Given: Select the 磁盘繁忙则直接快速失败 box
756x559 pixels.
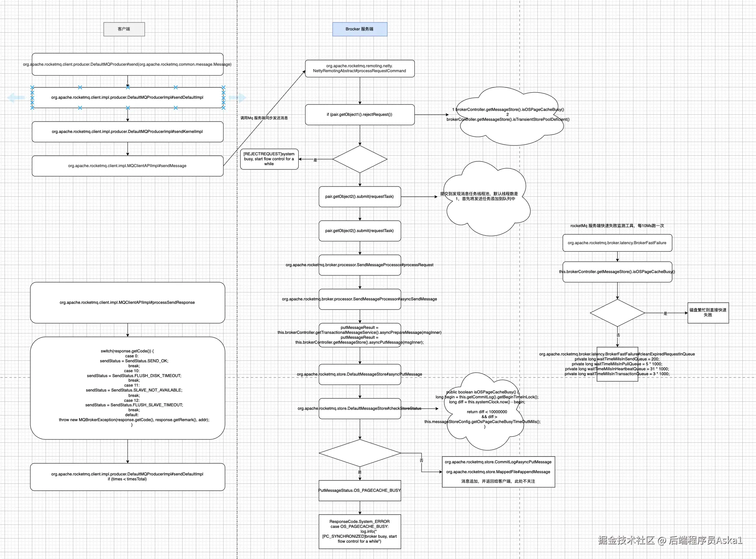Looking at the screenshot, I should [x=708, y=313].
